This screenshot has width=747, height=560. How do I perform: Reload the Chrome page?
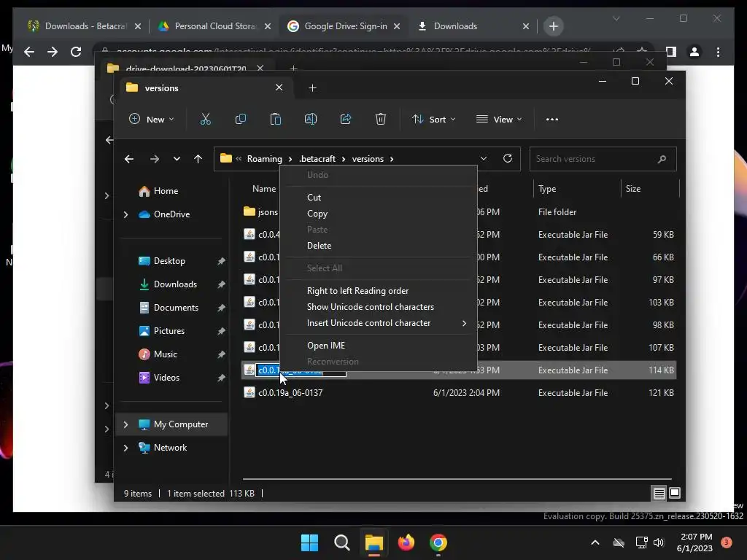76,52
